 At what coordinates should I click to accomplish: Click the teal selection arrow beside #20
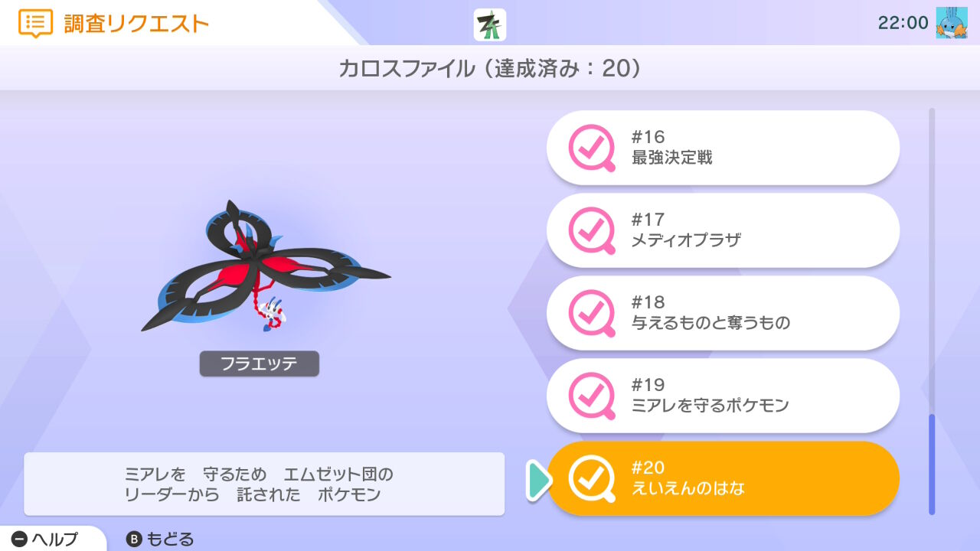[539, 479]
